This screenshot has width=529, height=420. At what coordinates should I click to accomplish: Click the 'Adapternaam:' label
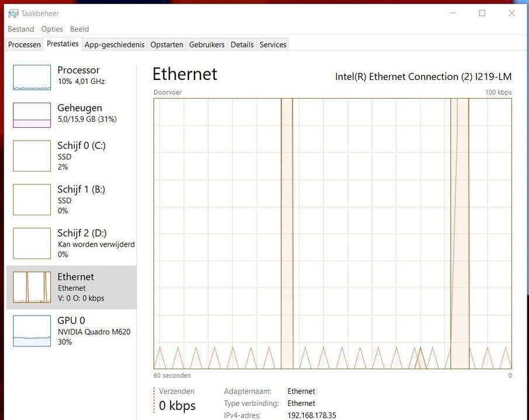[248, 391]
